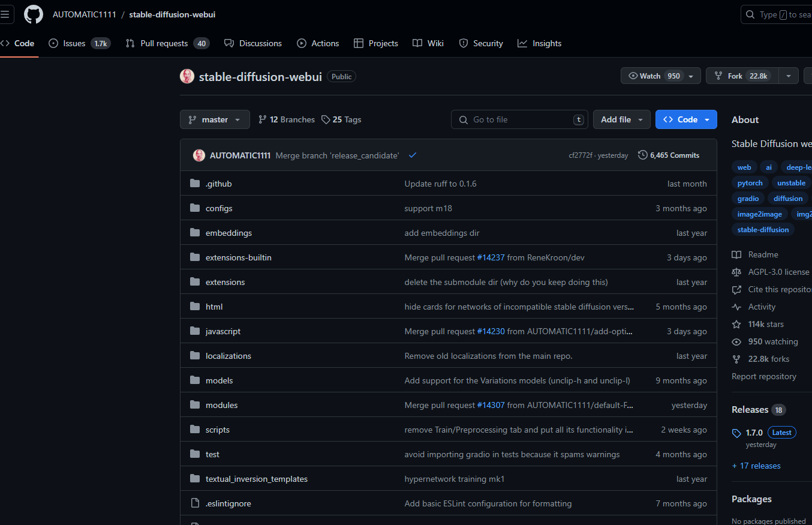Open commit hash cf2772f

[579, 155]
